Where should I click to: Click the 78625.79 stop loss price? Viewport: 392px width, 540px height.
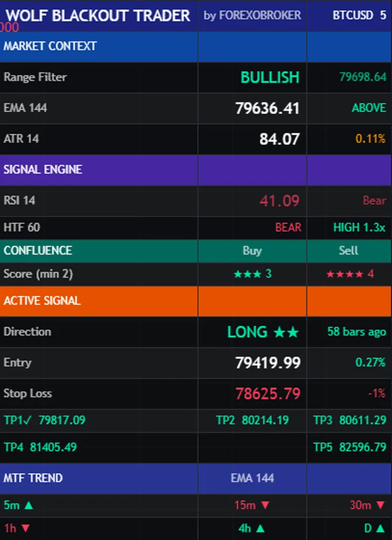coord(268,393)
